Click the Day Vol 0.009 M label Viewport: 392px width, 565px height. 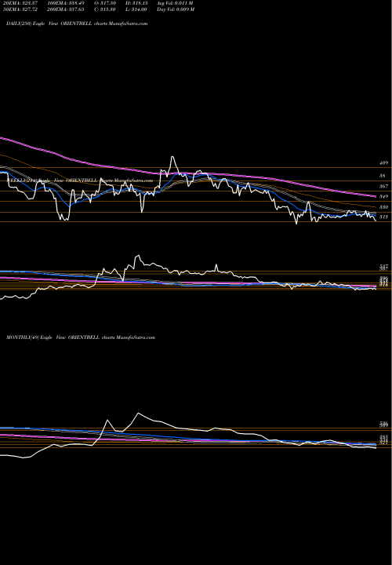[x=176, y=9]
